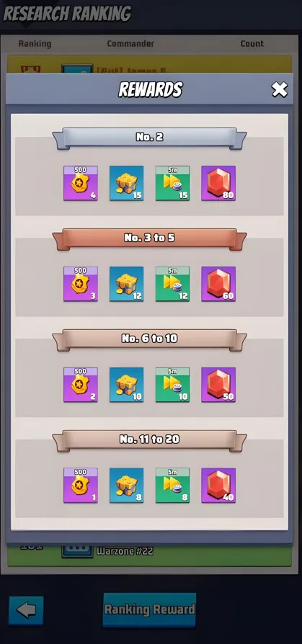Tap the red gem reward showing 40
Image resolution: width=302 pixels, height=644 pixels.
[218, 485]
